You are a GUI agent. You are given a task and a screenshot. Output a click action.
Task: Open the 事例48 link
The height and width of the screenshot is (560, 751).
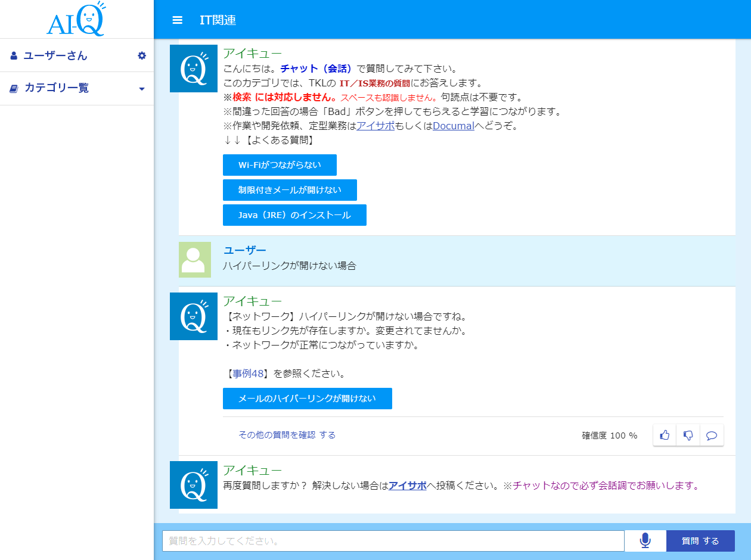pyautogui.click(x=249, y=374)
